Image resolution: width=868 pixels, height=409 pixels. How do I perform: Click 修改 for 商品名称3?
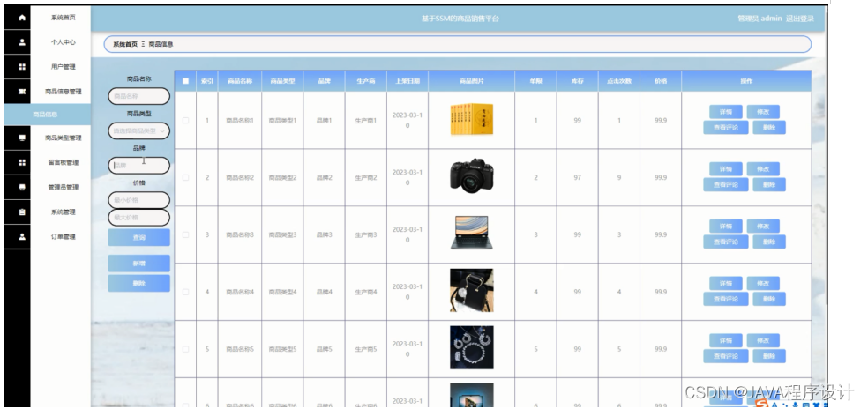(x=763, y=226)
